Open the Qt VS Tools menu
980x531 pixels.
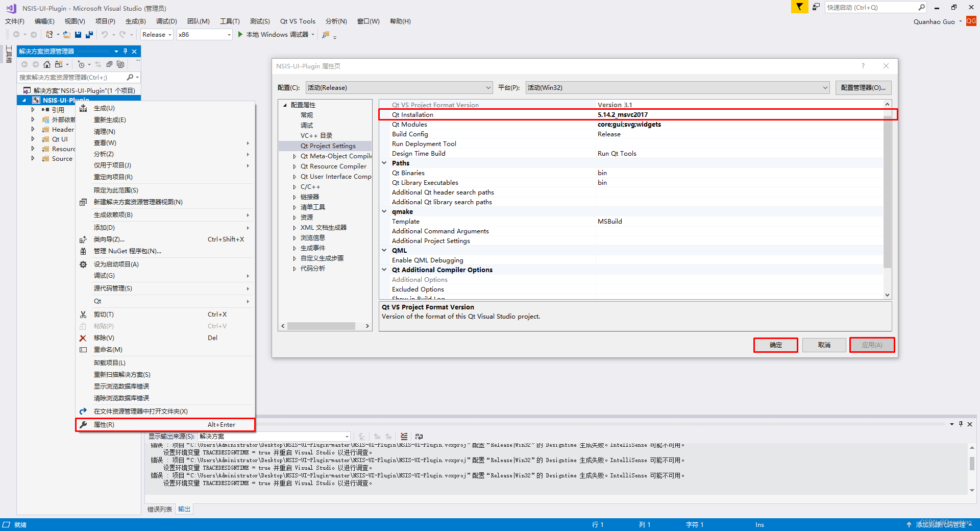click(298, 21)
